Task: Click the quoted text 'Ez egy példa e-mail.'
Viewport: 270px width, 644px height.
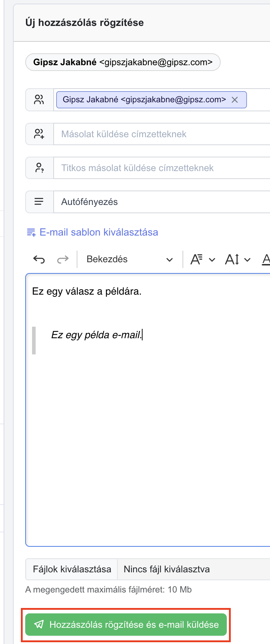Action: 96,335
